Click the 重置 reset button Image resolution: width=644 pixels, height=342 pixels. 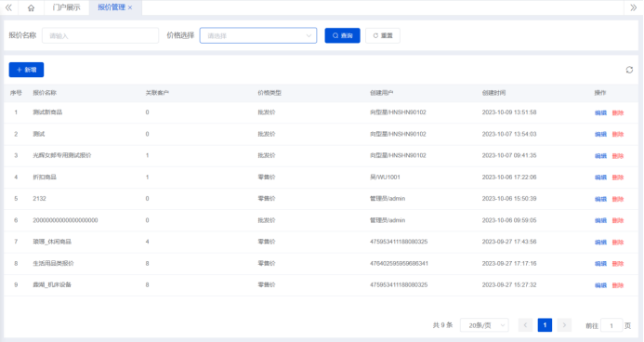pos(382,35)
